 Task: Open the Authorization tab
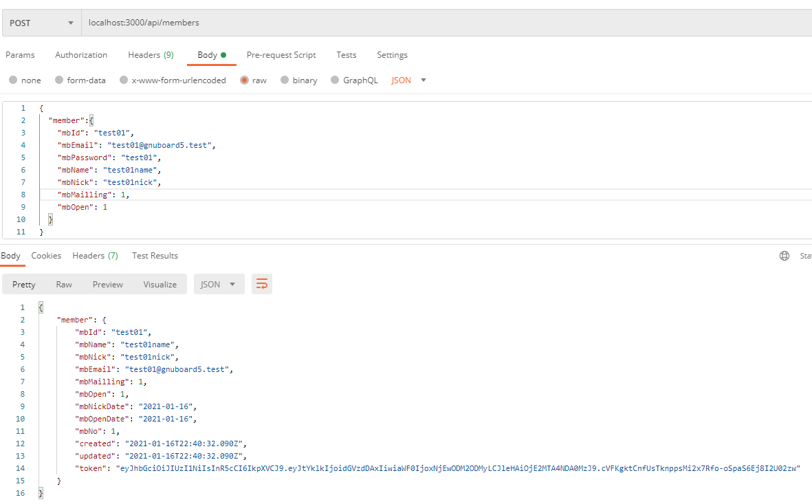[x=81, y=55]
